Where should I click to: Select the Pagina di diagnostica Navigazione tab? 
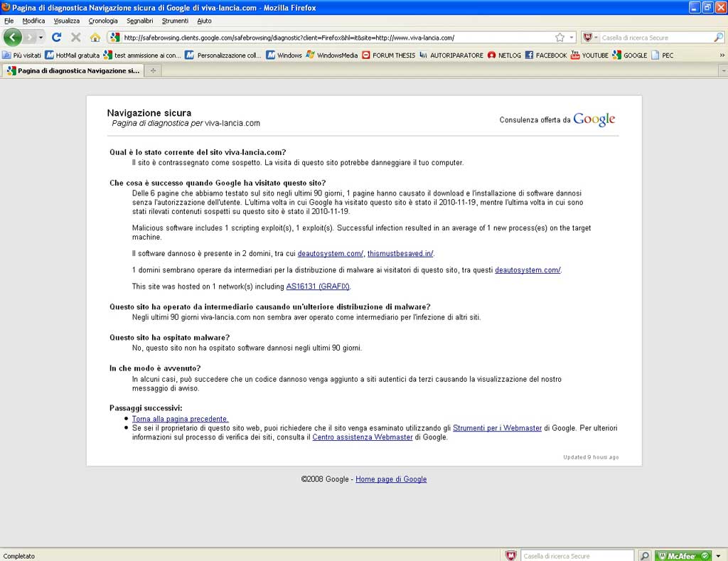pos(73,70)
